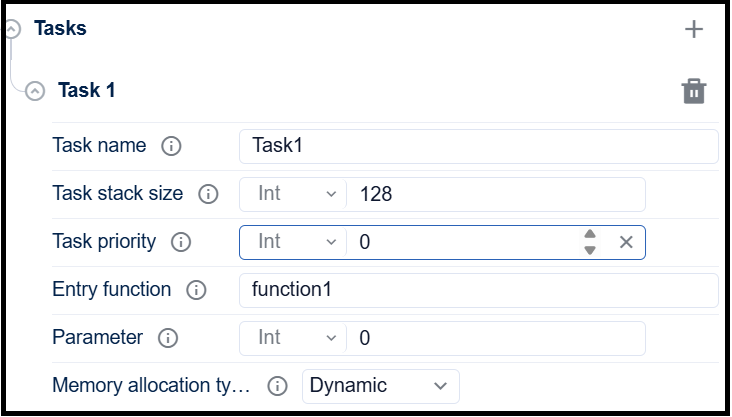Collapse the Tasks section
This screenshot has height=417, width=732.
11,30
